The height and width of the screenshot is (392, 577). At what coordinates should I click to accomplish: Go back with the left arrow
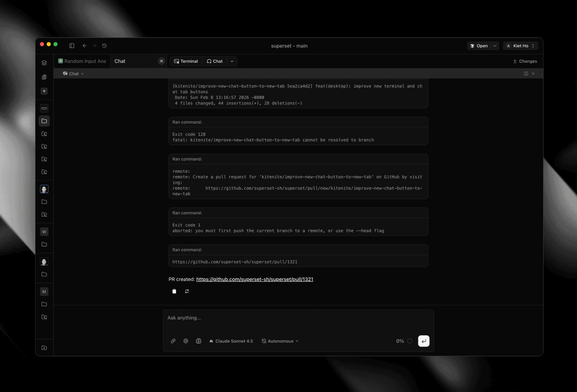pos(84,46)
